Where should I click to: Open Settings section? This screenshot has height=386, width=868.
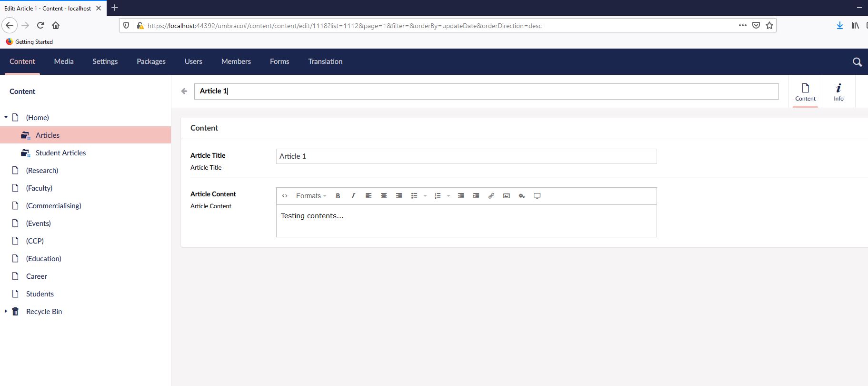(x=105, y=61)
